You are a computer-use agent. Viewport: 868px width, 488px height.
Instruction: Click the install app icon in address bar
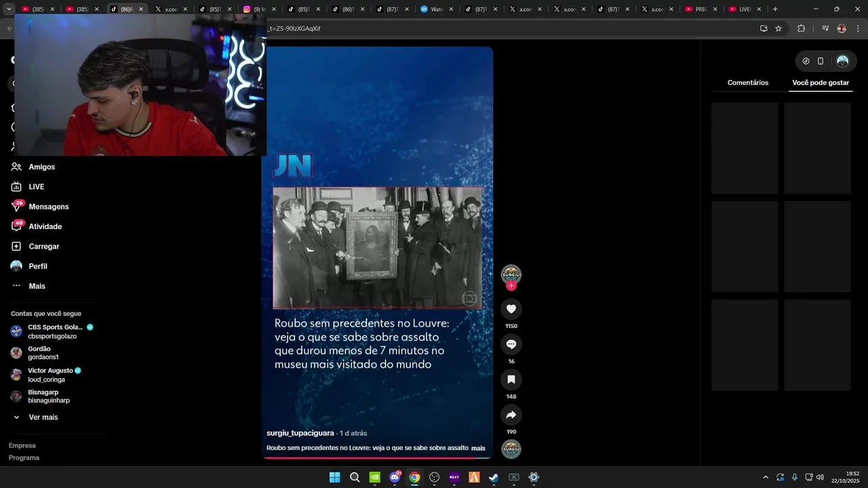[x=764, y=28]
